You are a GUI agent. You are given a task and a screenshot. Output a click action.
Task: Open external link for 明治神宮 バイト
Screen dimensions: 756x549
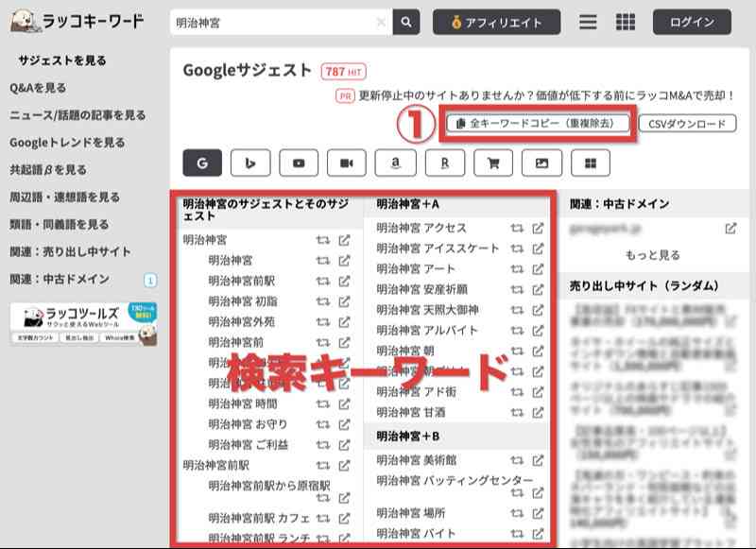[x=538, y=534]
